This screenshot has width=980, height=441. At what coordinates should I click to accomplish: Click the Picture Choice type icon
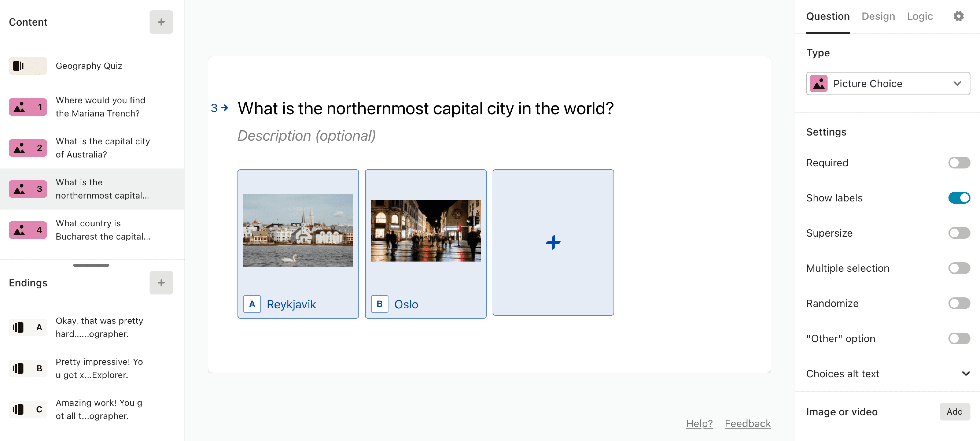tap(819, 83)
